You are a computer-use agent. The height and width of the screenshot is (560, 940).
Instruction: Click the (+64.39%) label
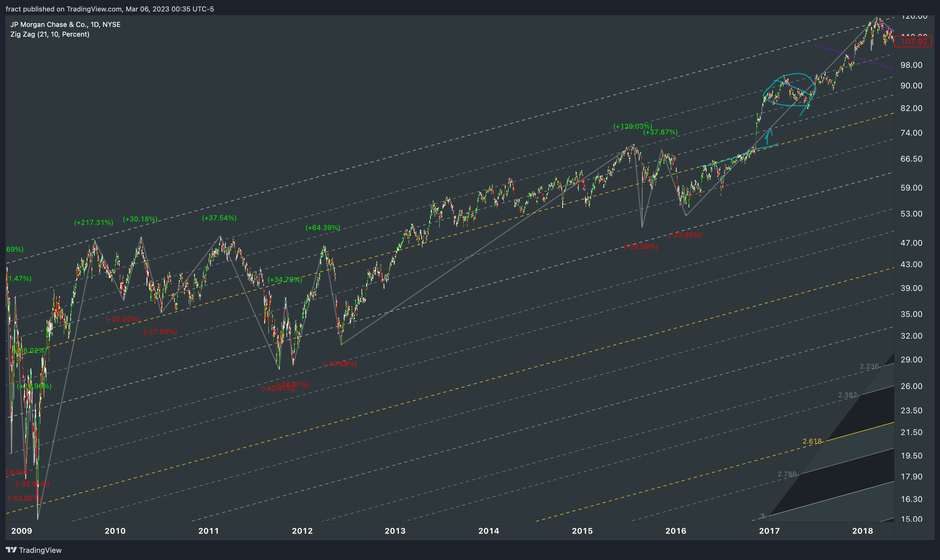click(x=323, y=228)
